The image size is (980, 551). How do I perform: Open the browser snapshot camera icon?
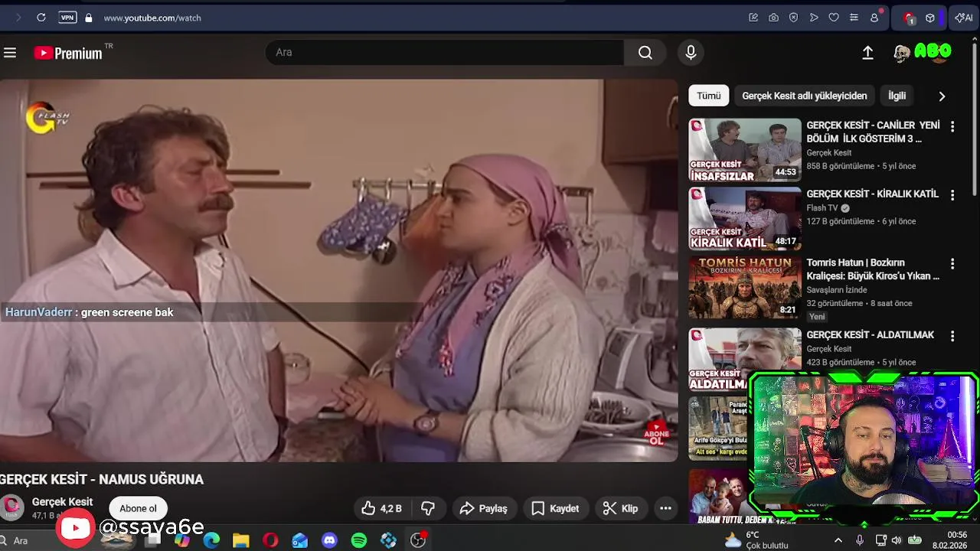[773, 18]
